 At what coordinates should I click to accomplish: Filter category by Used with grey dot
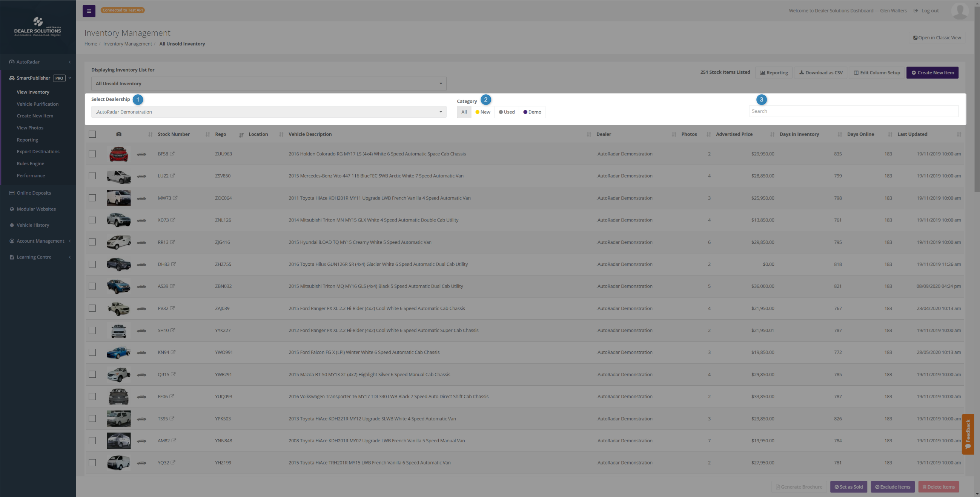tap(507, 112)
